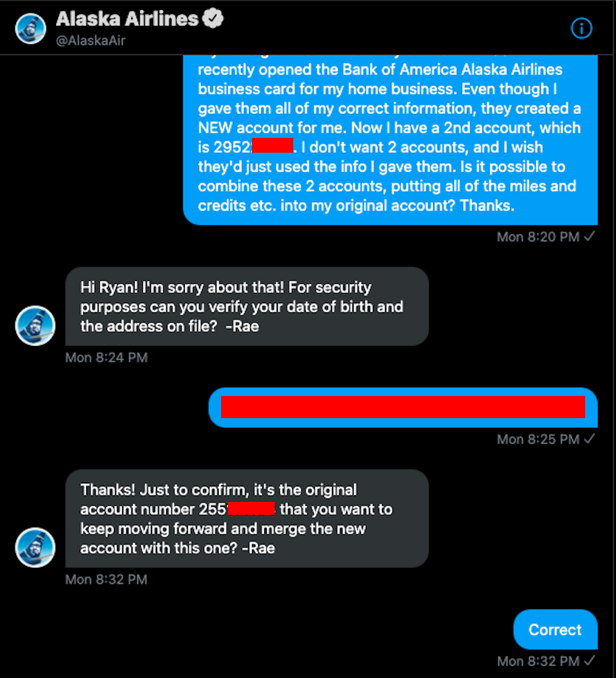The height and width of the screenshot is (678, 616).
Task: Open the conversation info icon at top right
Action: click(582, 28)
